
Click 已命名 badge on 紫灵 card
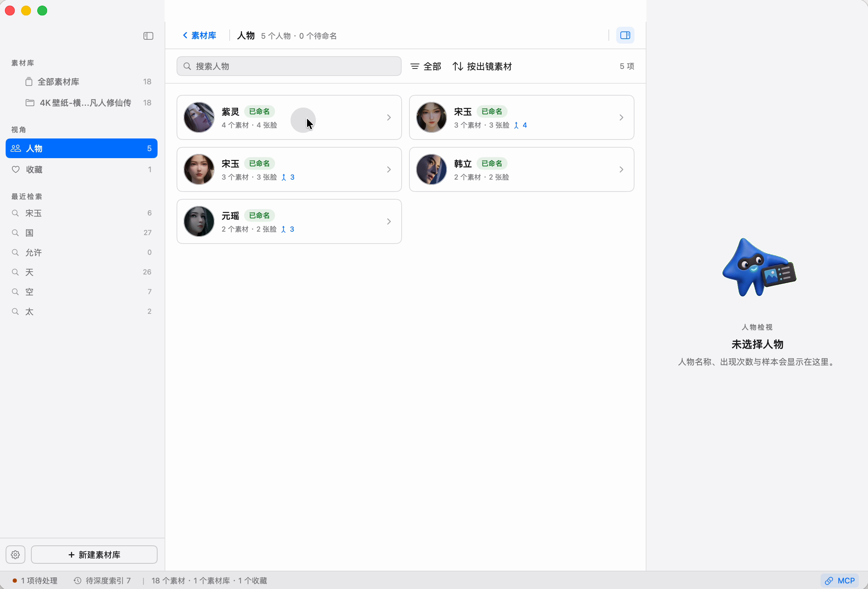coord(259,111)
